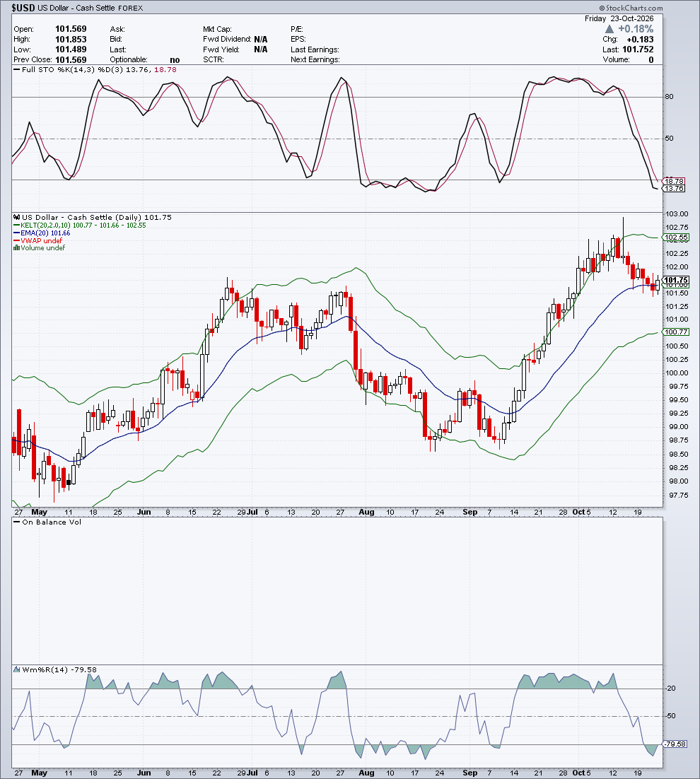
Task: Click the Volume value 0
Action: coord(651,59)
